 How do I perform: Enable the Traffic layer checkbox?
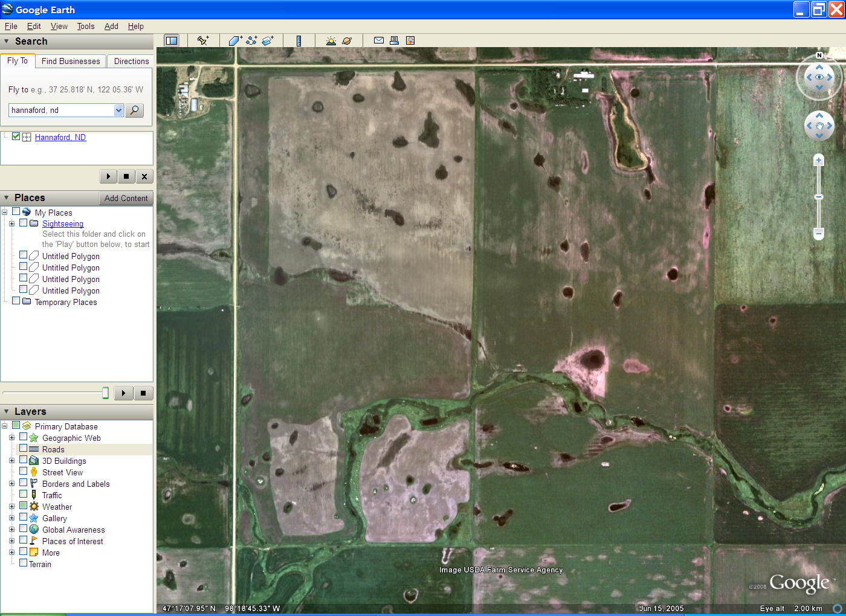coord(24,494)
